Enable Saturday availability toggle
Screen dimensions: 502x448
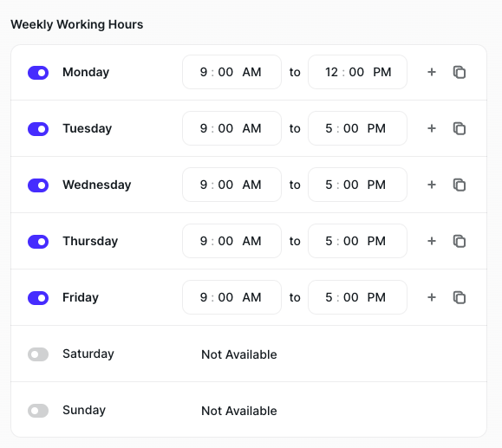click(38, 354)
